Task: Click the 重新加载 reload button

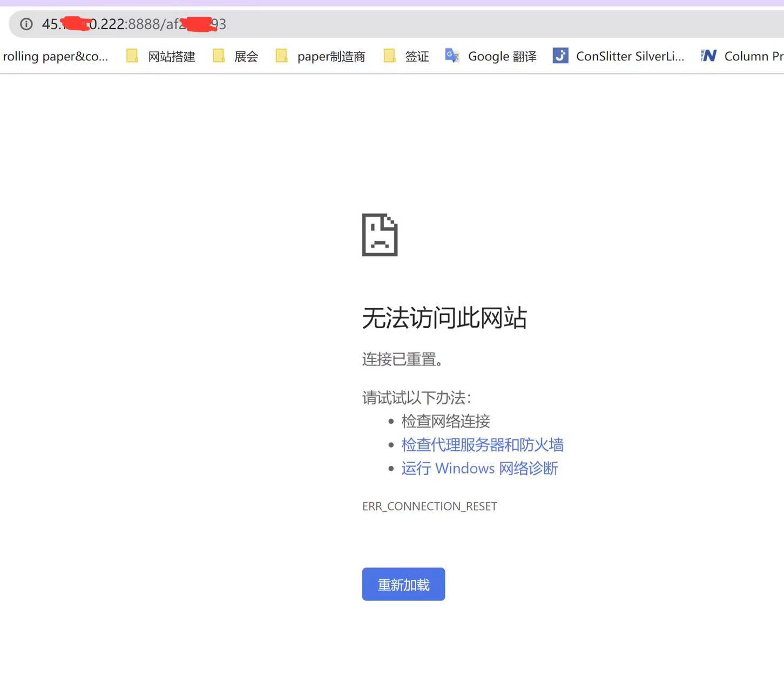Action: (x=403, y=584)
